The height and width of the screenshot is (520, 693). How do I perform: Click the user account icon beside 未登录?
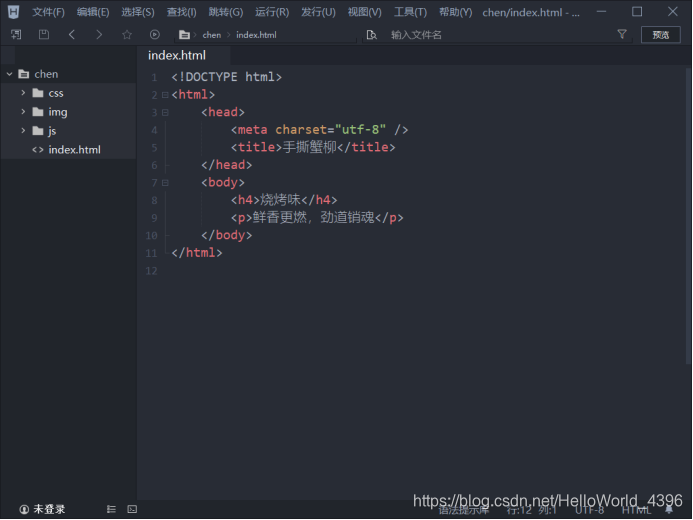tap(24, 510)
